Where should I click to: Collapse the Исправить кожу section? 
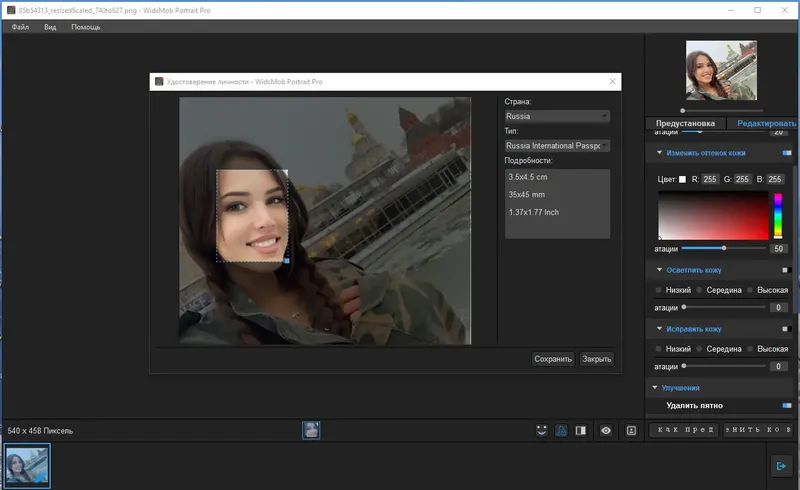tap(659, 329)
